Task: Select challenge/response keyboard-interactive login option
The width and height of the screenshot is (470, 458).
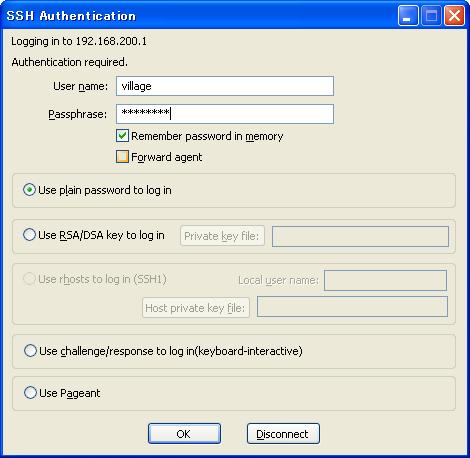Action: (30, 351)
